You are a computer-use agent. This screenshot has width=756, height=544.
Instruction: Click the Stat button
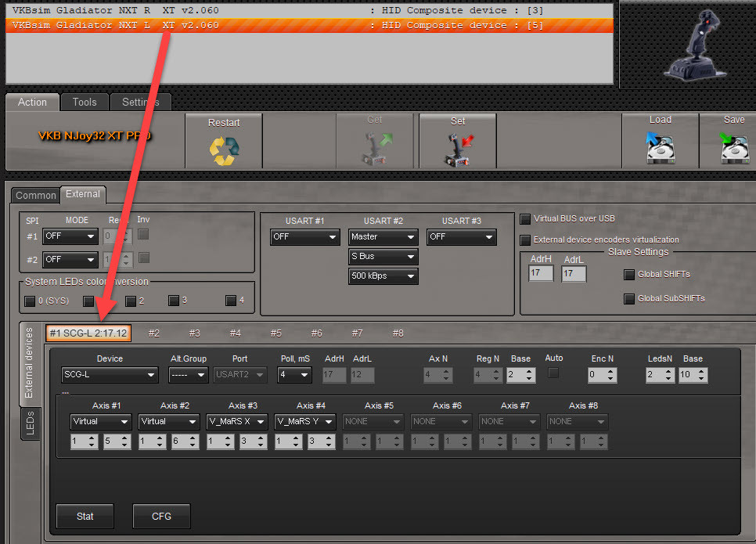[85, 517]
